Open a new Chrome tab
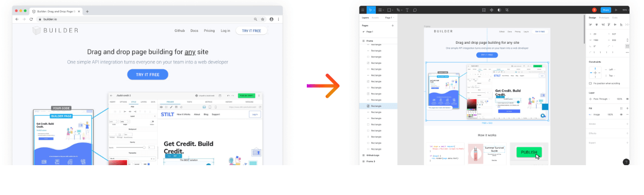The height and width of the screenshot is (195, 644). (x=87, y=11)
